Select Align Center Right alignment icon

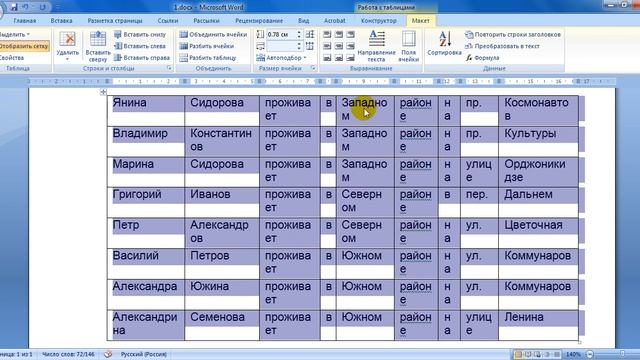pos(350,46)
